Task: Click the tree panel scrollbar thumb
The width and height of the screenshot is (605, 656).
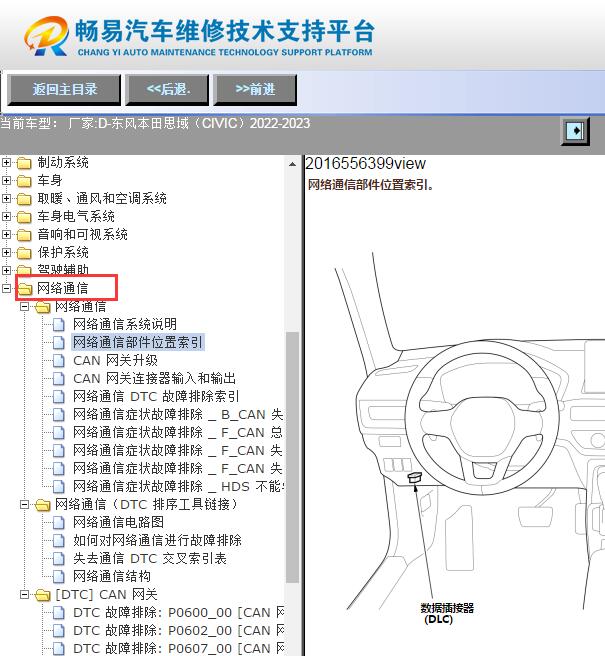Action: (292, 457)
